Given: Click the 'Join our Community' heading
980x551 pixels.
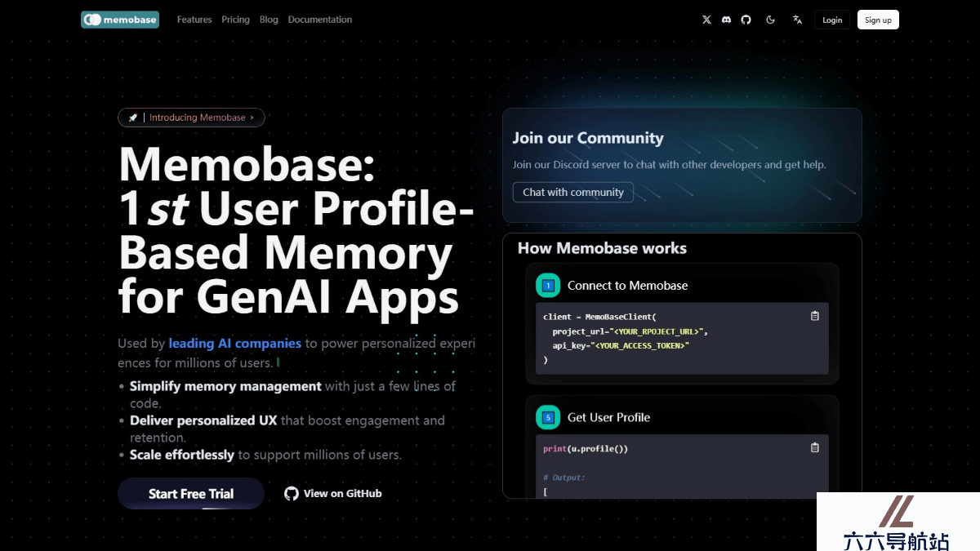Looking at the screenshot, I should (x=588, y=138).
